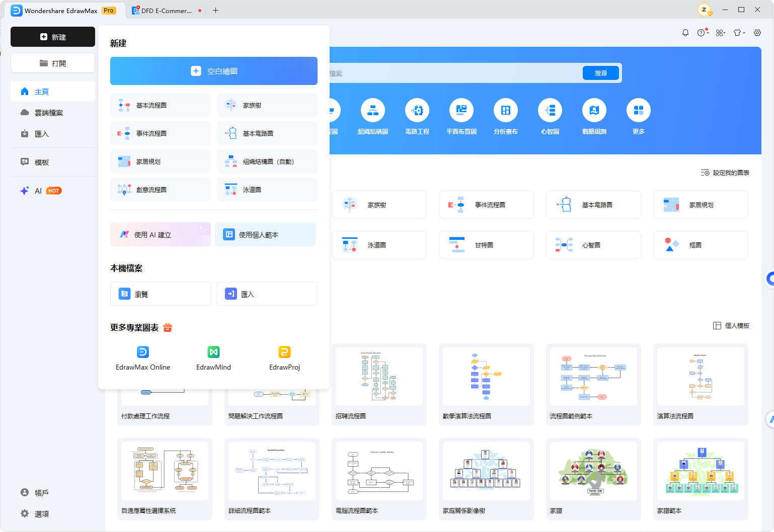774x532 pixels.
Task: Click the 打開 (Open) button
Action: click(x=53, y=63)
